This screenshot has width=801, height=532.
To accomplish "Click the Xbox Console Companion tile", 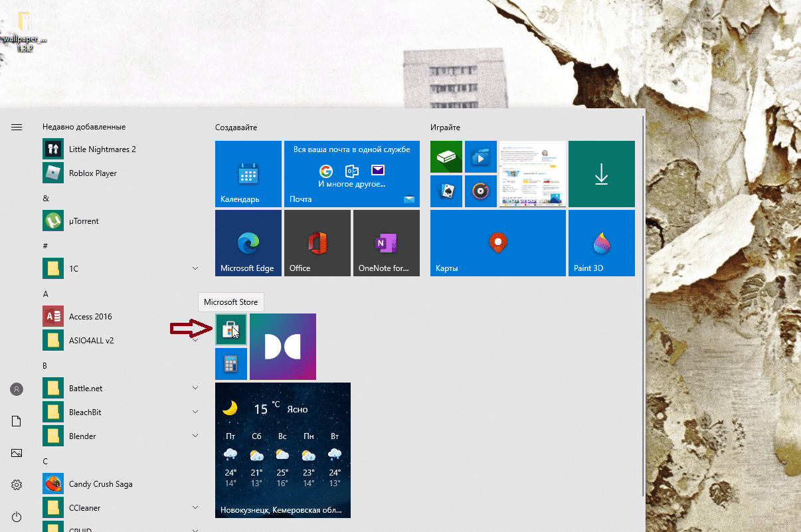I will tap(446, 157).
